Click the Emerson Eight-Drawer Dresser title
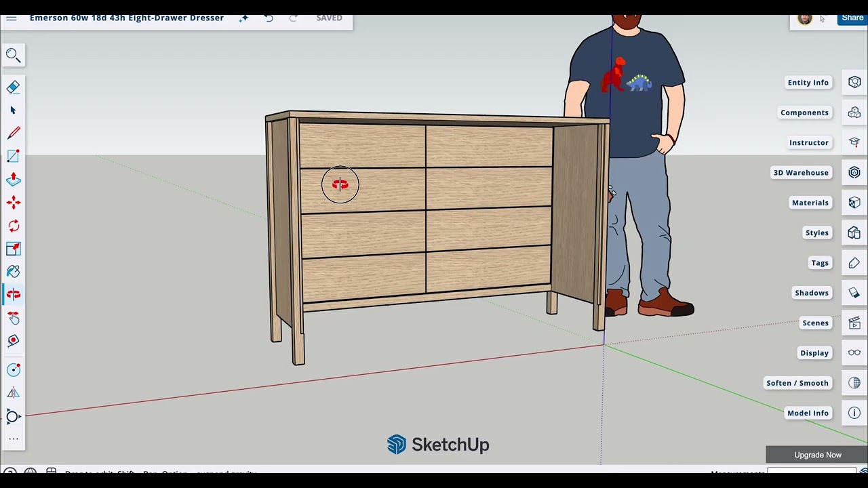868x488 pixels. 127,18
